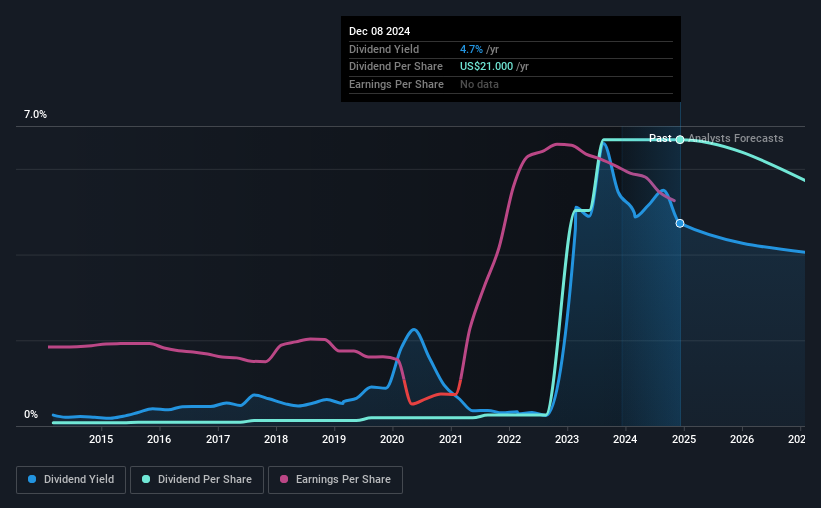Image resolution: width=821 pixels, height=508 pixels.
Task: Click the Past label on chart
Action: pyautogui.click(x=660, y=138)
